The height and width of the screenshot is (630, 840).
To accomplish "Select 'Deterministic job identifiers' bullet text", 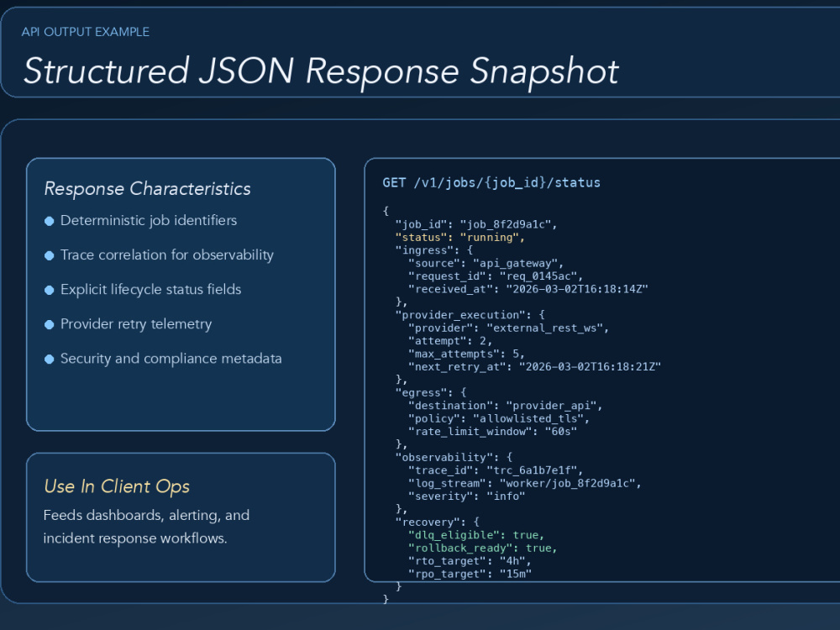I will click(149, 221).
